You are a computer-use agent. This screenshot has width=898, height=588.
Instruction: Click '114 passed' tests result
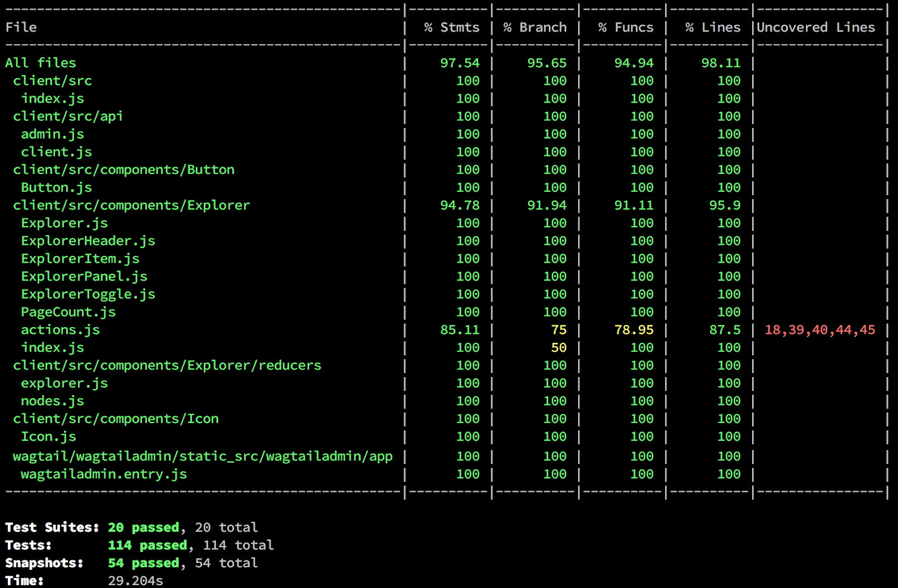(148, 545)
